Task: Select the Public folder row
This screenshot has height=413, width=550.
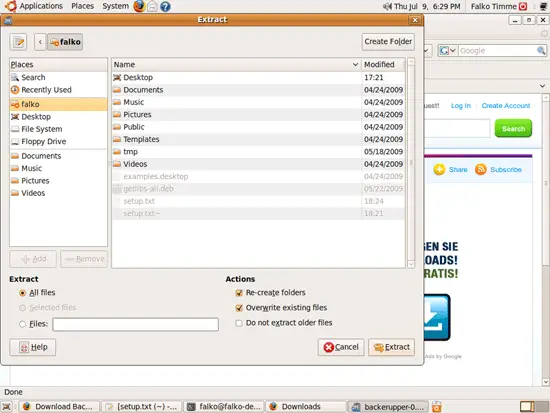Action: (x=258, y=127)
